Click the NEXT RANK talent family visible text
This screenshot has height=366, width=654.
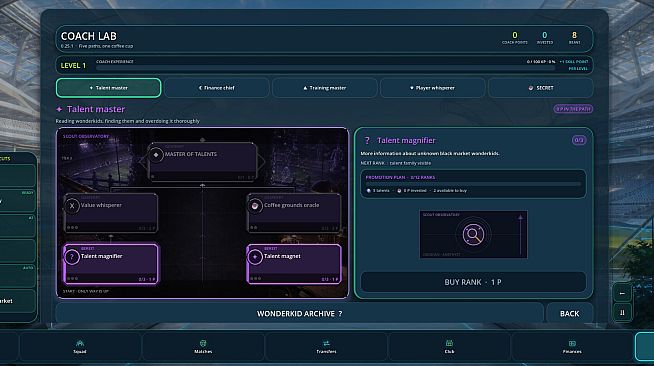click(396, 163)
